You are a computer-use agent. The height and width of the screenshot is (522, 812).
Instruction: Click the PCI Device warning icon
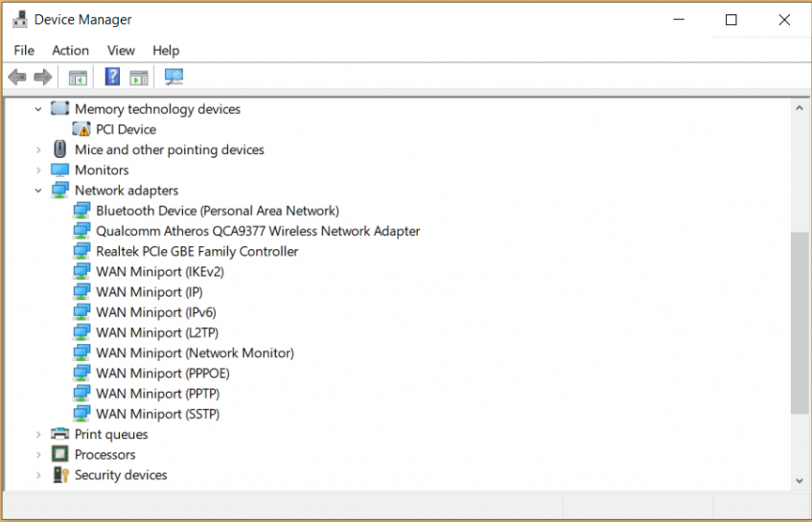coord(81,128)
